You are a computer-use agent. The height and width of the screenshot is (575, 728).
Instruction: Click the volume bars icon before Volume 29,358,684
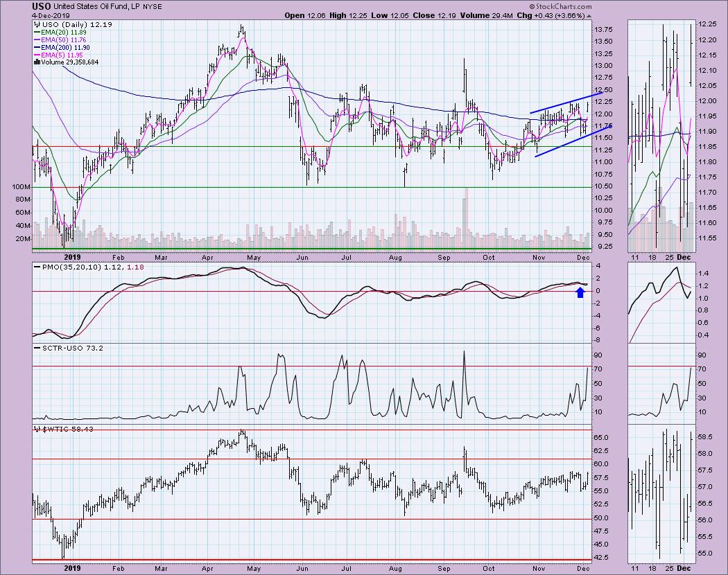click(x=37, y=62)
